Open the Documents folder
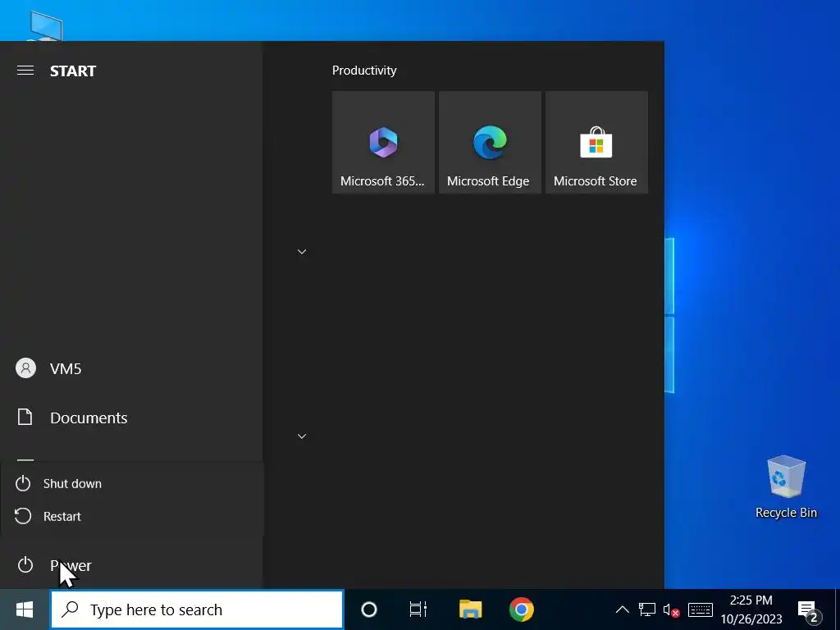The width and height of the screenshot is (840, 630). pyautogui.click(x=131, y=418)
